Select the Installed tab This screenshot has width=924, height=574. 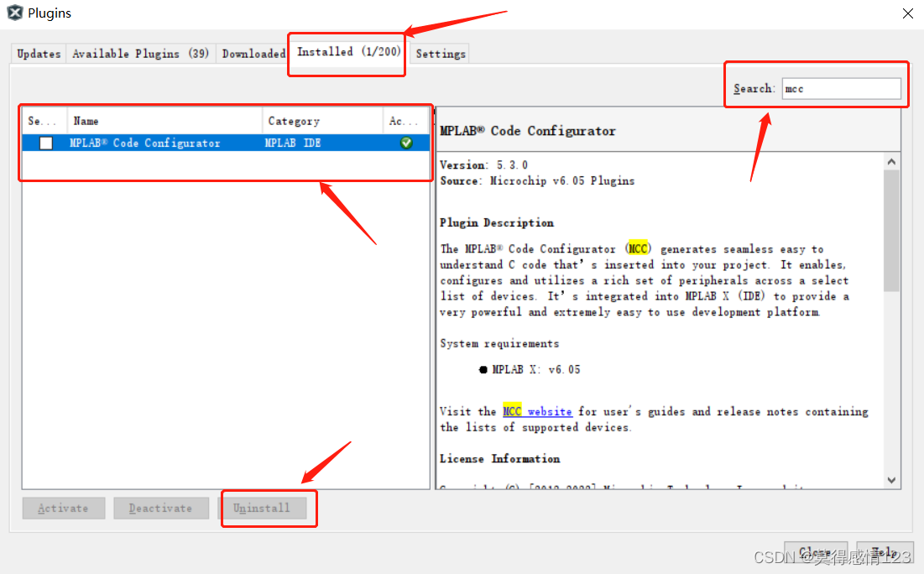coord(346,50)
